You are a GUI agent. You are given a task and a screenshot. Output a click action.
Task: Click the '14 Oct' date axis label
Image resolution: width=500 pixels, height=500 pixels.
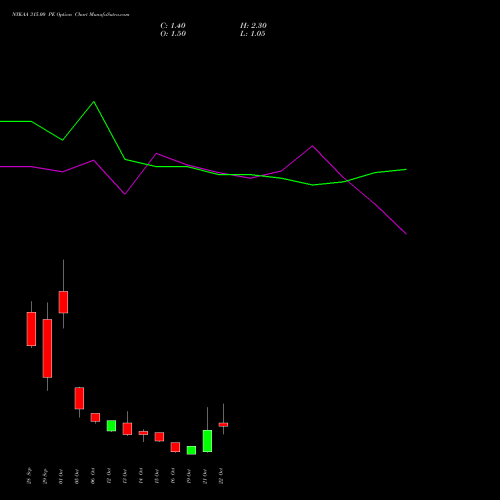(x=141, y=476)
